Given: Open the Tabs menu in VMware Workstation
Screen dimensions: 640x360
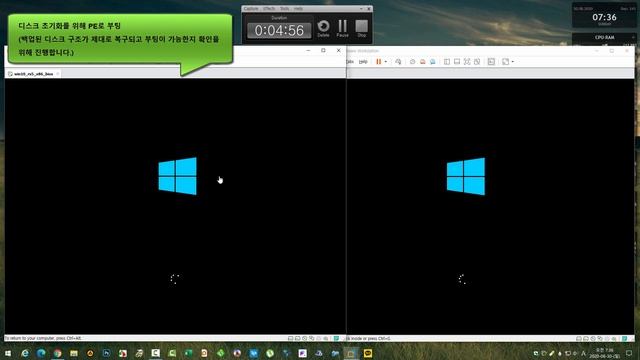Looking at the screenshot, I should click(350, 62).
